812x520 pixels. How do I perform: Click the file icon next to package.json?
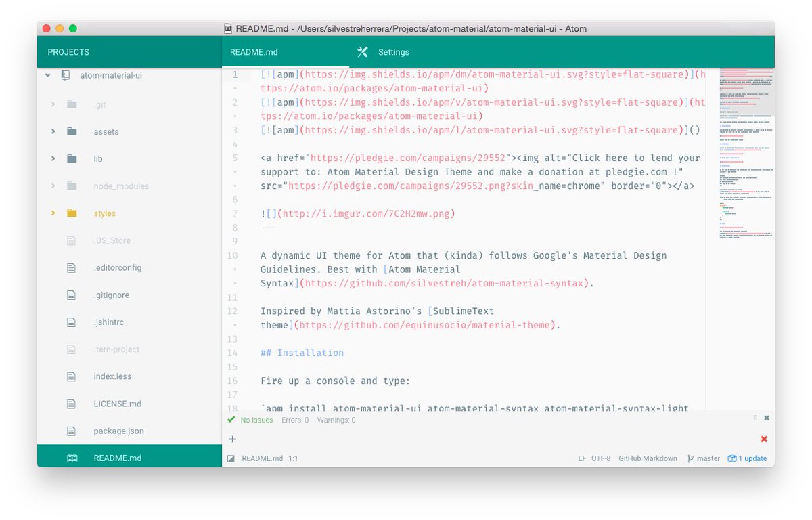72,431
